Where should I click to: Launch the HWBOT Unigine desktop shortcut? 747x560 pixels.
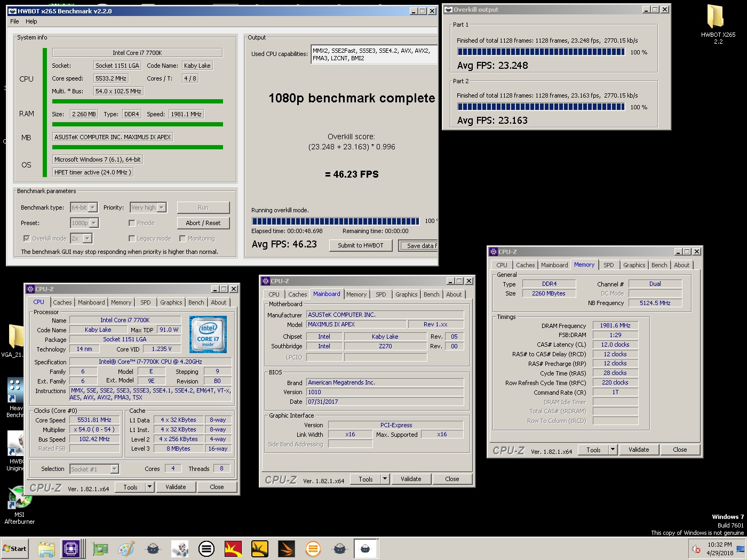pyautogui.click(x=15, y=451)
